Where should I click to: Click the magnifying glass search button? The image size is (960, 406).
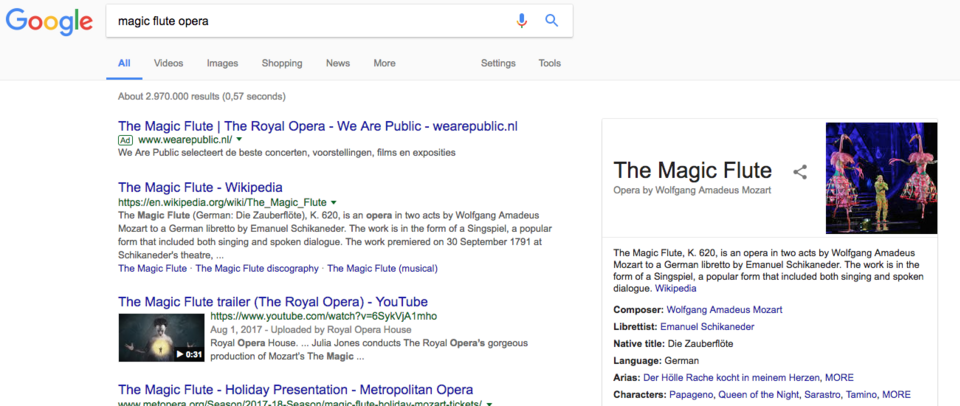[551, 21]
